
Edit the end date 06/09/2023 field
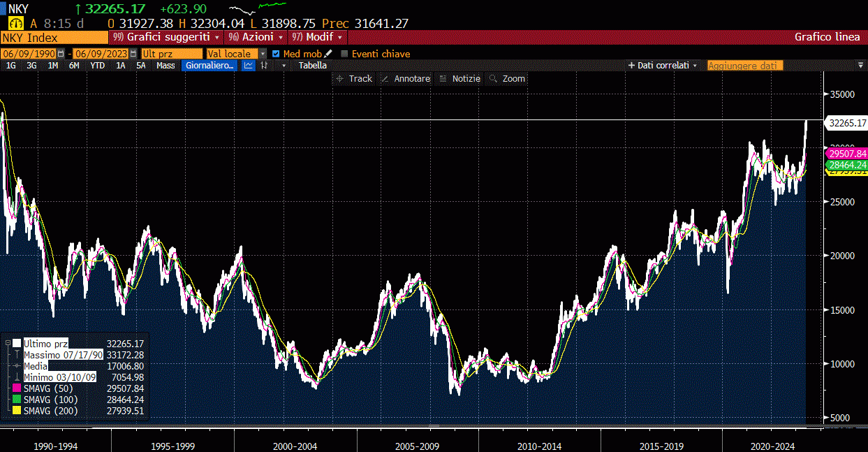pyautogui.click(x=100, y=54)
